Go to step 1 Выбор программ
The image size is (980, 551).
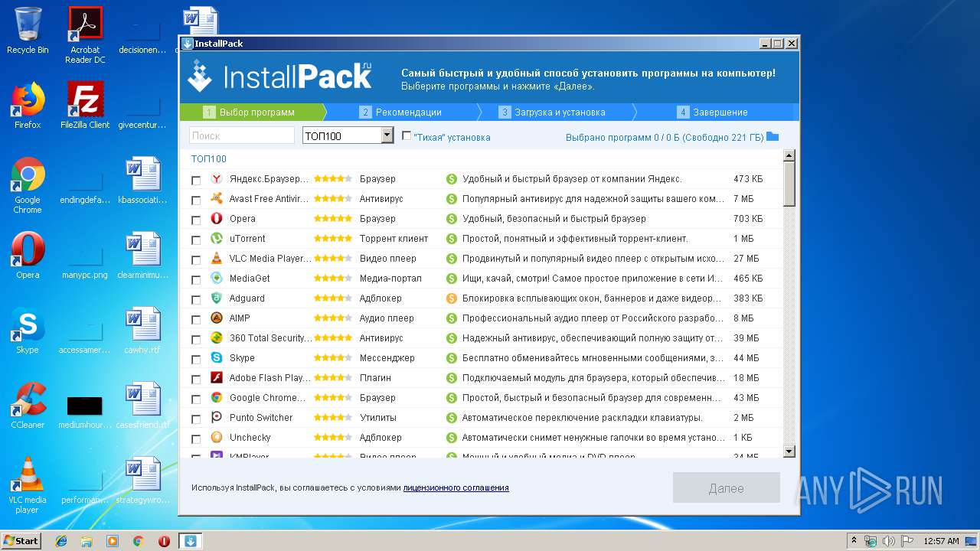click(250, 112)
